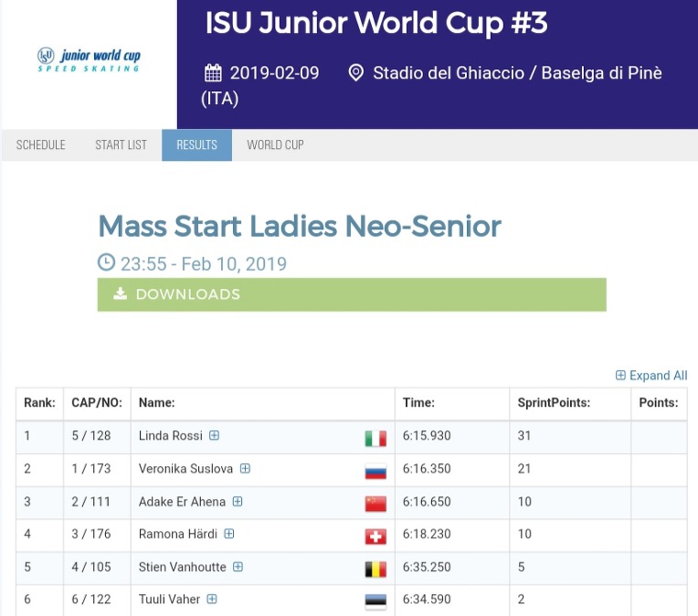
Task: Open the Downloads button
Action: 352,294
